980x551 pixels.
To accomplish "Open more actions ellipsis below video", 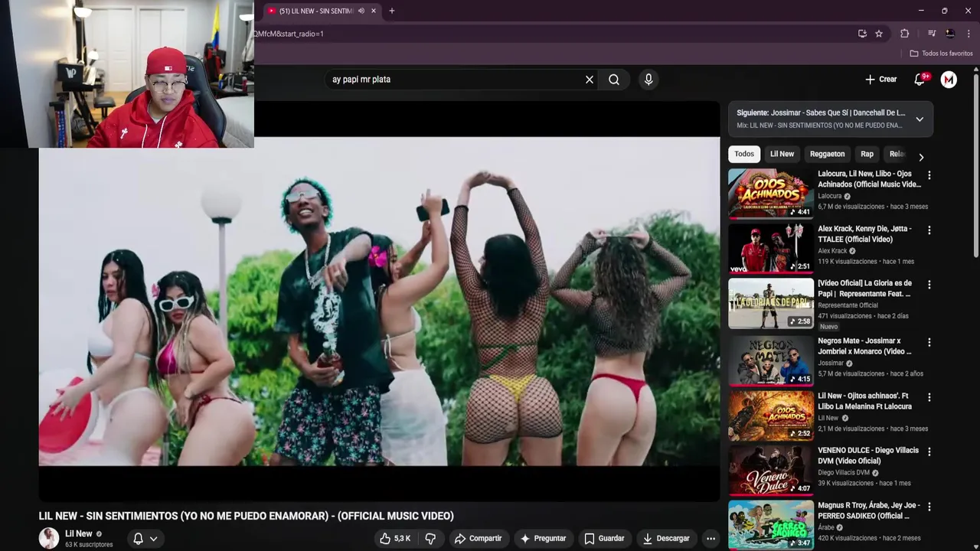I will pyautogui.click(x=710, y=539).
